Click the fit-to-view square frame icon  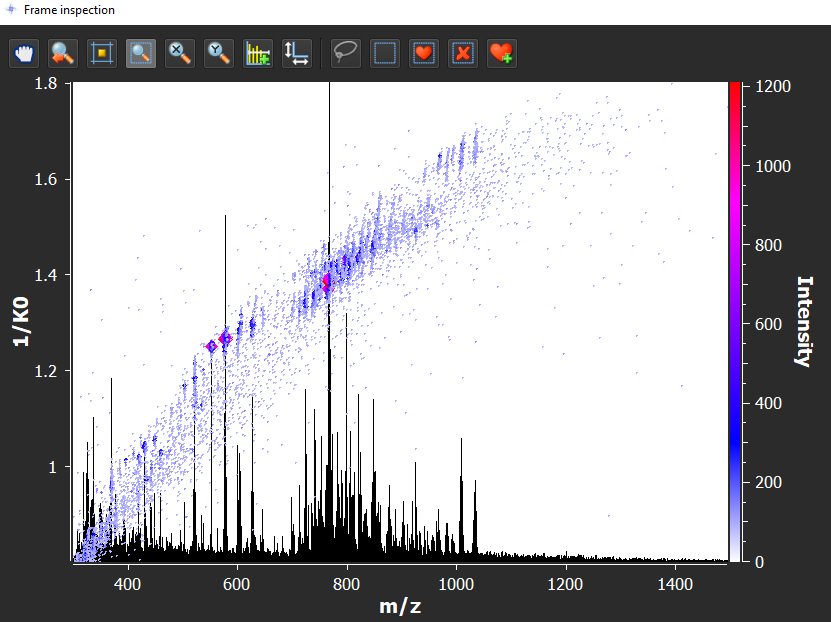coord(102,53)
